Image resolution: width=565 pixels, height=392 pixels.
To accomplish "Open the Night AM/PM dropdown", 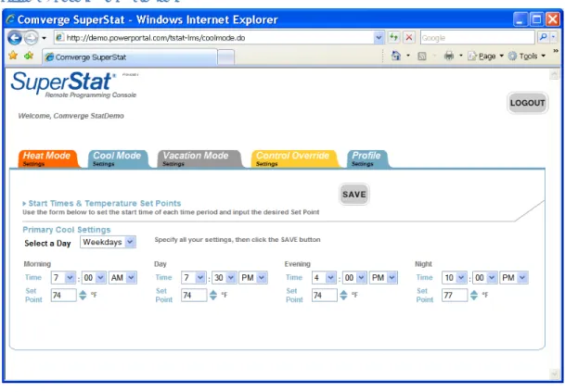I will click(x=514, y=278).
